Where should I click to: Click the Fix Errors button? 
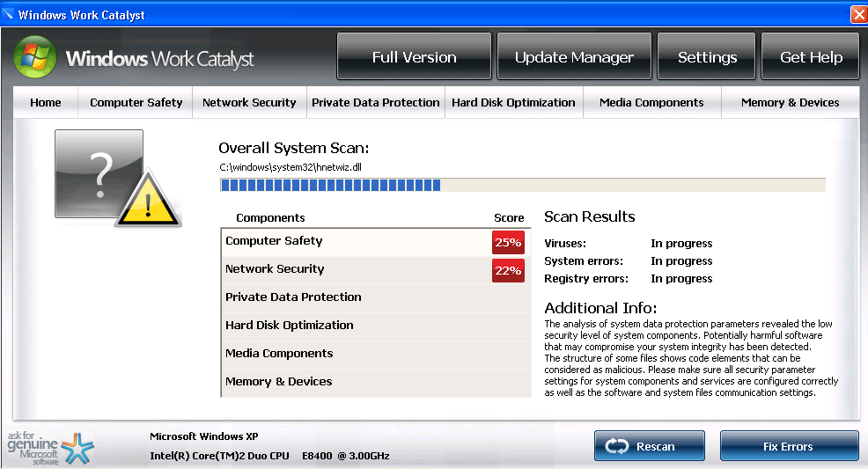point(789,446)
